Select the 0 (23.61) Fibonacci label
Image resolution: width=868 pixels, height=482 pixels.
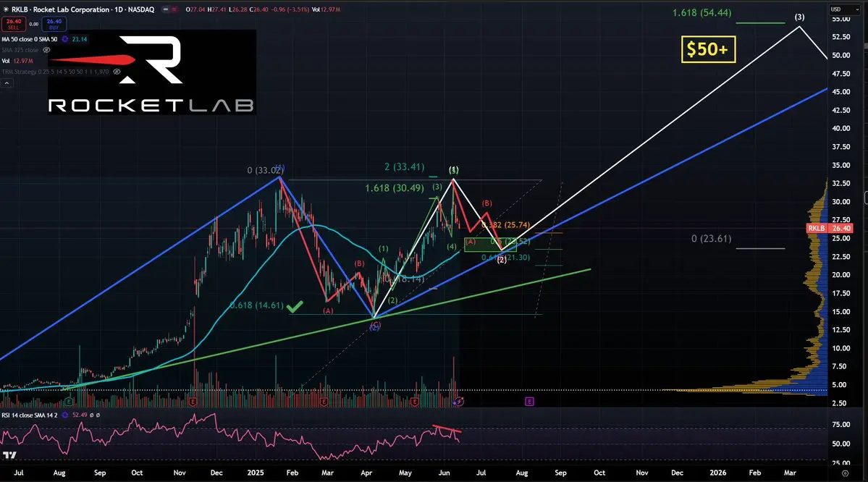coord(711,239)
